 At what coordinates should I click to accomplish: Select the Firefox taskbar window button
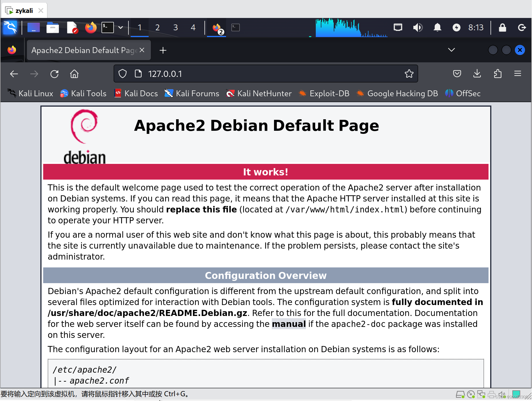tap(217, 28)
